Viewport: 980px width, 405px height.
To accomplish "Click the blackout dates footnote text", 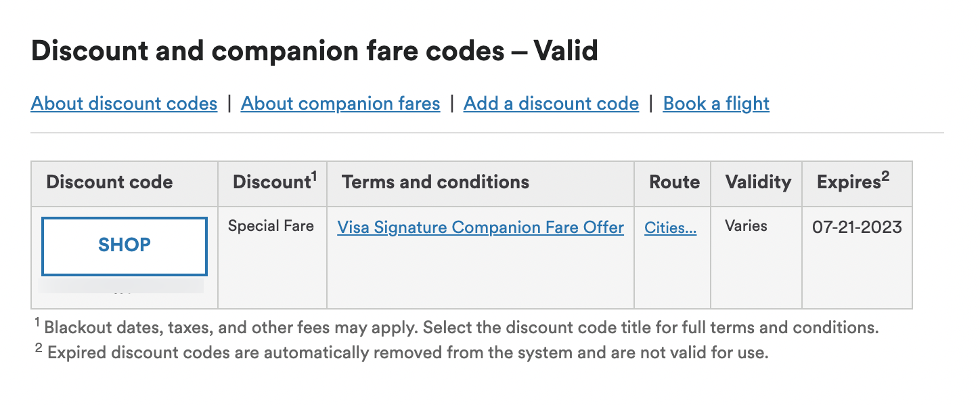I will (x=457, y=328).
